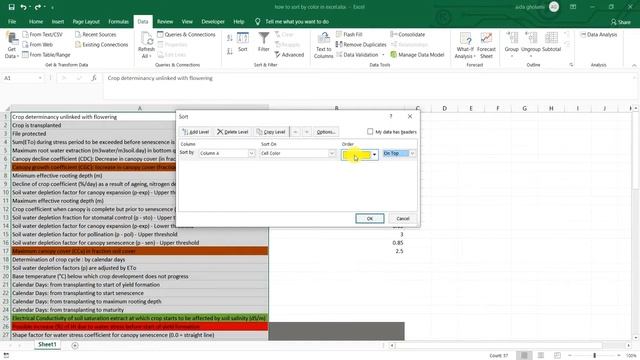640x360 pixels.
Task: Sort A to Z ascending
Action: (230, 38)
